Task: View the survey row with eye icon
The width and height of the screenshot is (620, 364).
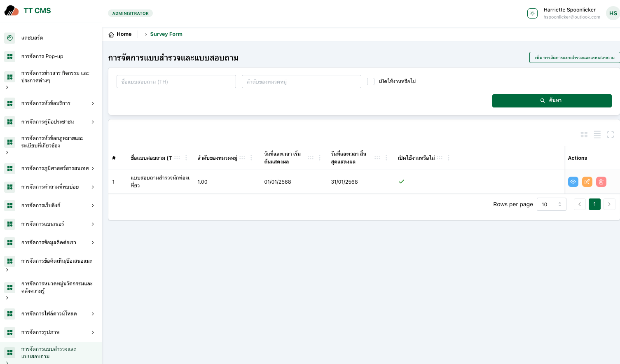Action: [x=573, y=182]
